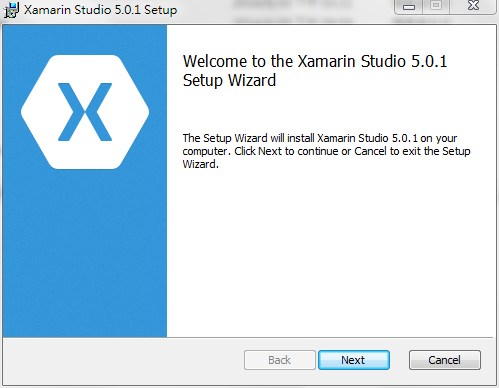The image size is (499, 388).
Task: Close the Xamarin Studio setup window
Action: point(473,6)
